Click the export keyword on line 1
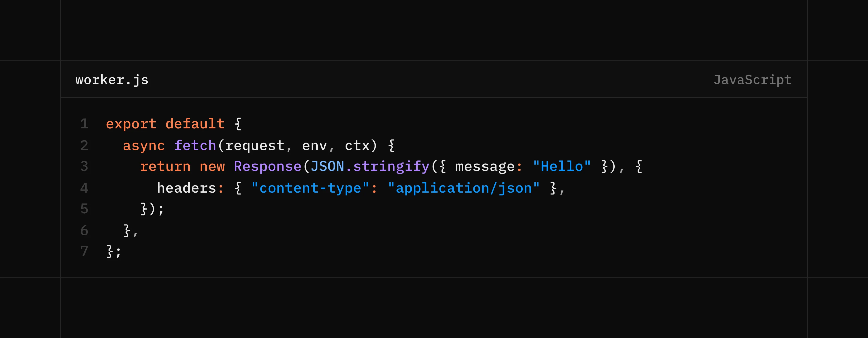 tap(131, 124)
